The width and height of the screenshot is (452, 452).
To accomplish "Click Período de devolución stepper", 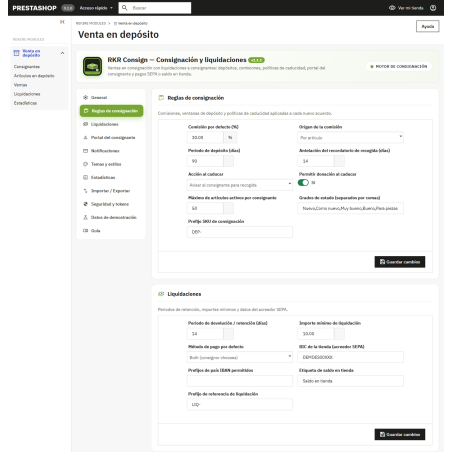I will (228, 333).
